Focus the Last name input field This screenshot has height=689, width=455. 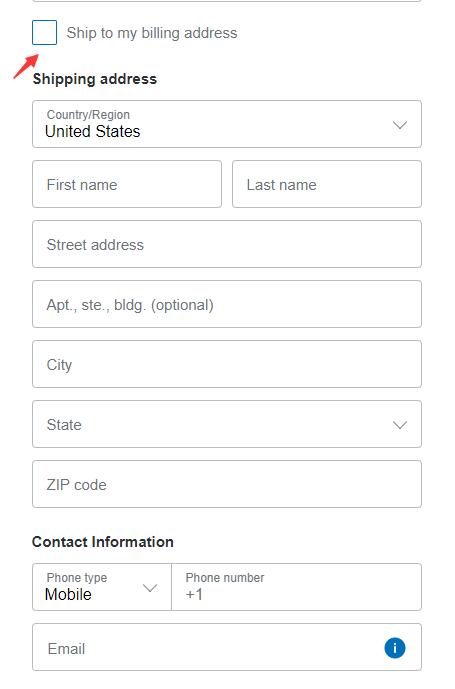(327, 184)
